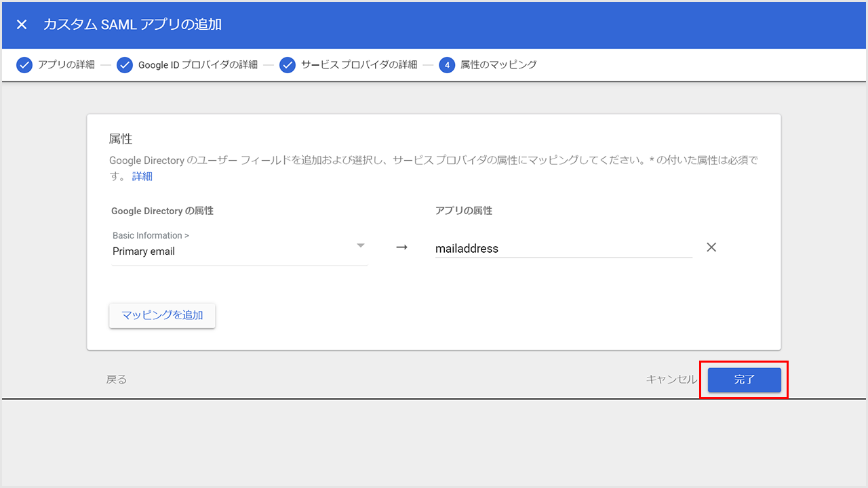Go to the サービス プロバイダの詳細 step
Screen dimensions: 868x488
point(359,65)
